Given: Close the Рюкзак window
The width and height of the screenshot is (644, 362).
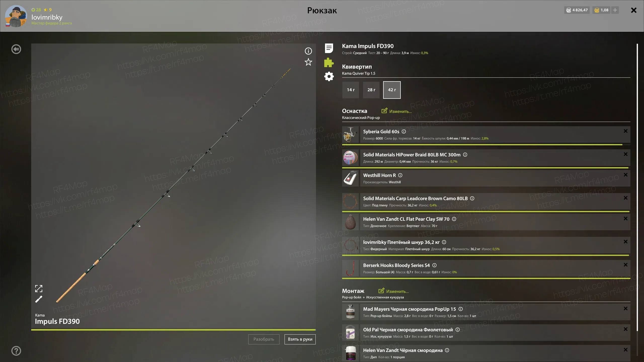Looking at the screenshot, I should click(x=634, y=10).
